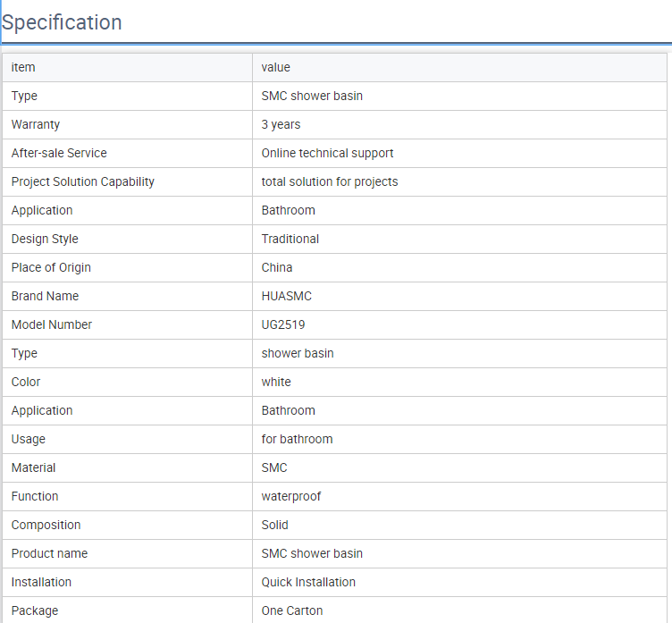Select the 'for bathroom' usage value
The height and width of the screenshot is (623, 672).
297,439
